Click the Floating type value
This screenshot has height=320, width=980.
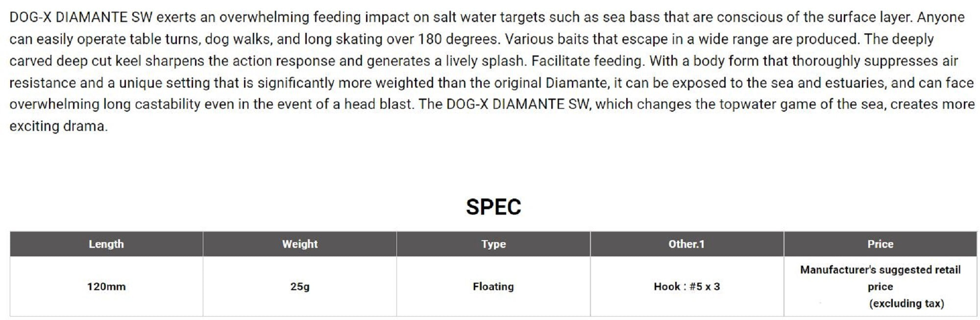[493, 287]
